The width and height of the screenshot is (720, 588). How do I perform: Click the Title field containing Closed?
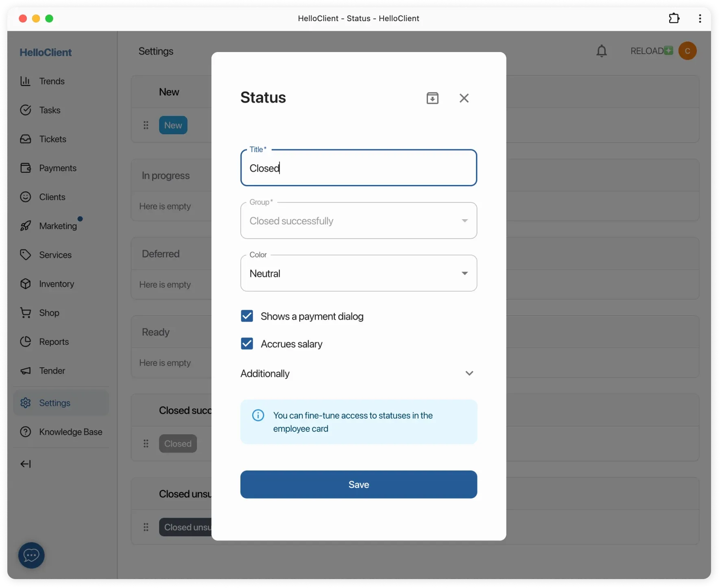(358, 168)
